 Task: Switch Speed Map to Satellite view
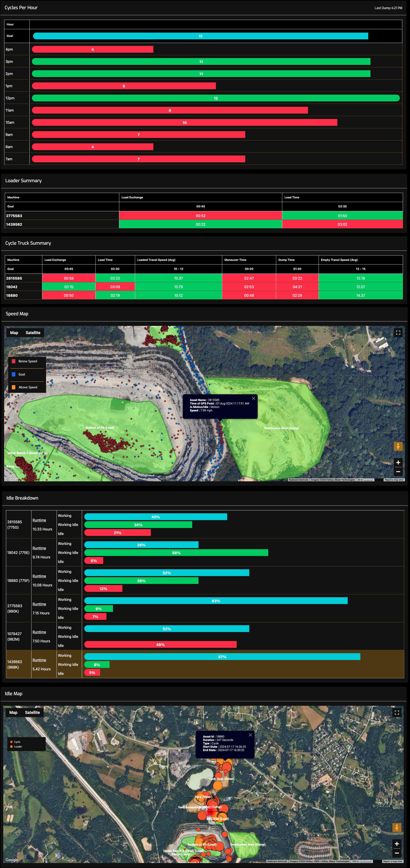tap(33, 333)
